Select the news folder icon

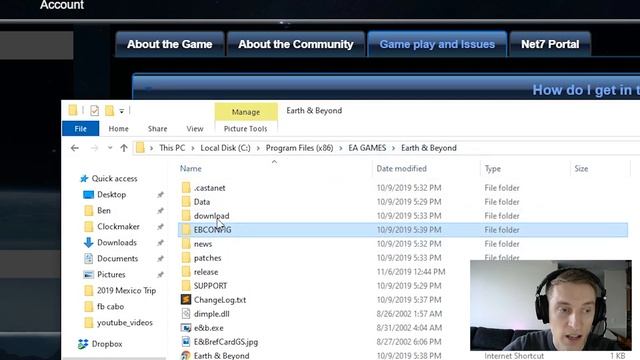pyautogui.click(x=186, y=244)
